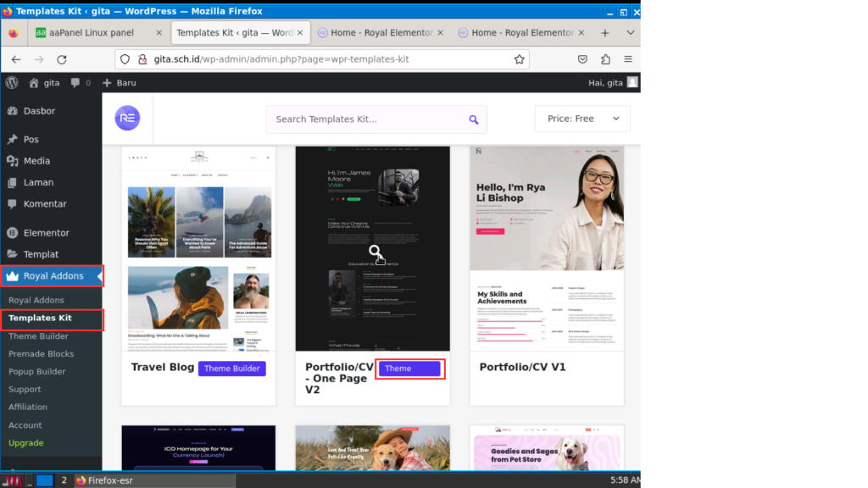Expand the Price: Free filter dropdown
Screen dimensions: 868x488
(x=582, y=119)
